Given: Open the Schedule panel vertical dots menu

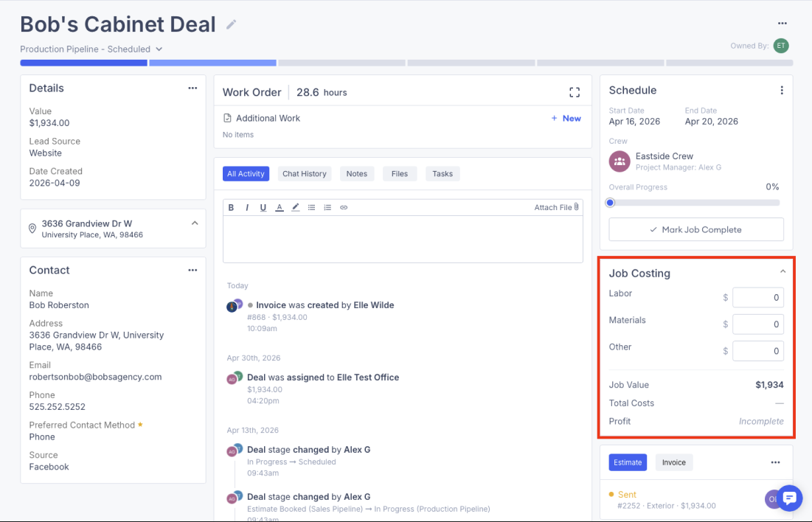Looking at the screenshot, I should click(782, 90).
